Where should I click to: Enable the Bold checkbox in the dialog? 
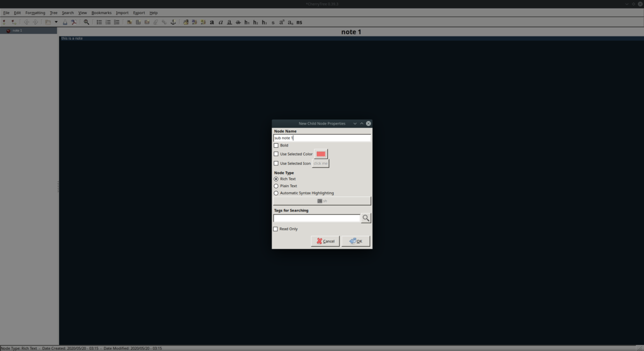(276, 145)
